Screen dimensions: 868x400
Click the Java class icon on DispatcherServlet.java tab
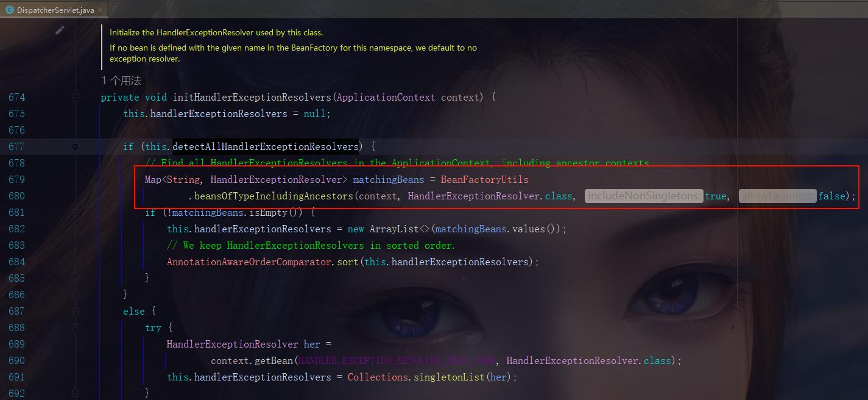[x=10, y=10]
